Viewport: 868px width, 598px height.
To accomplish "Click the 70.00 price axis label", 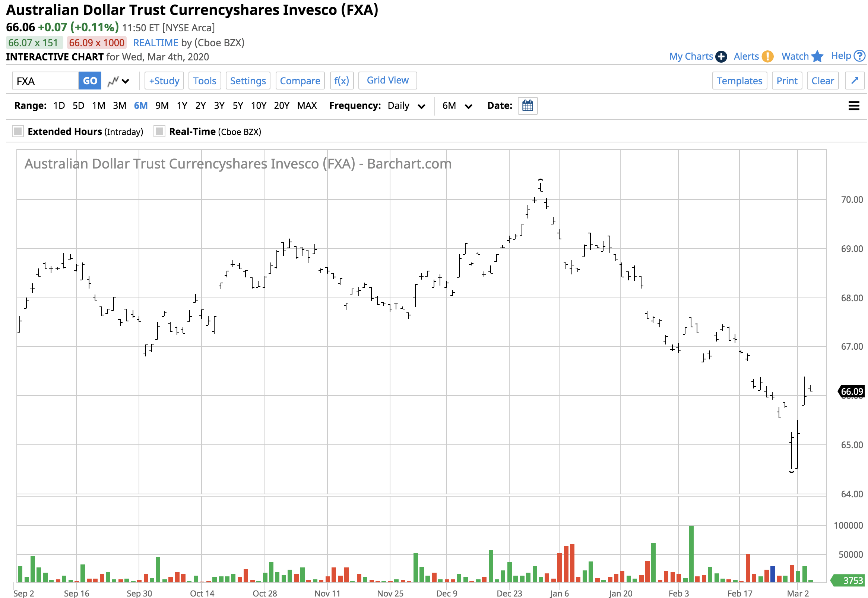I will pyautogui.click(x=852, y=200).
